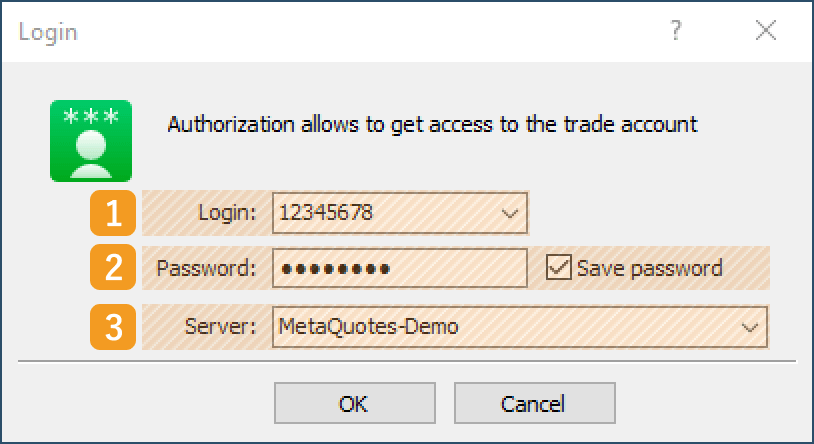Close the Login dialog with X
This screenshot has height=444, width=814.
click(x=766, y=31)
